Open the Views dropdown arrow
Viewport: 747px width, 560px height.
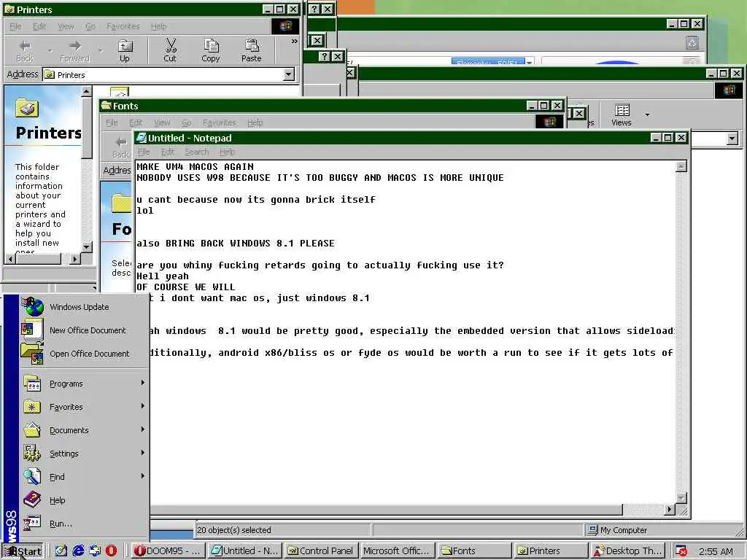coord(647,114)
